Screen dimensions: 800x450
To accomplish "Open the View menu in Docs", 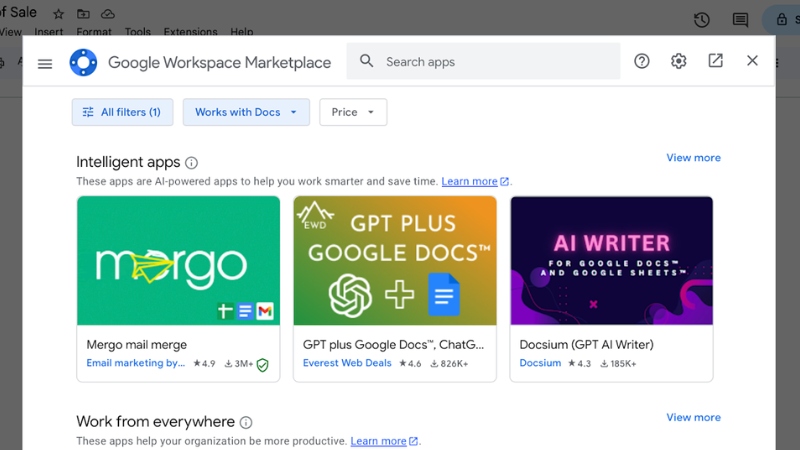I will 11,32.
